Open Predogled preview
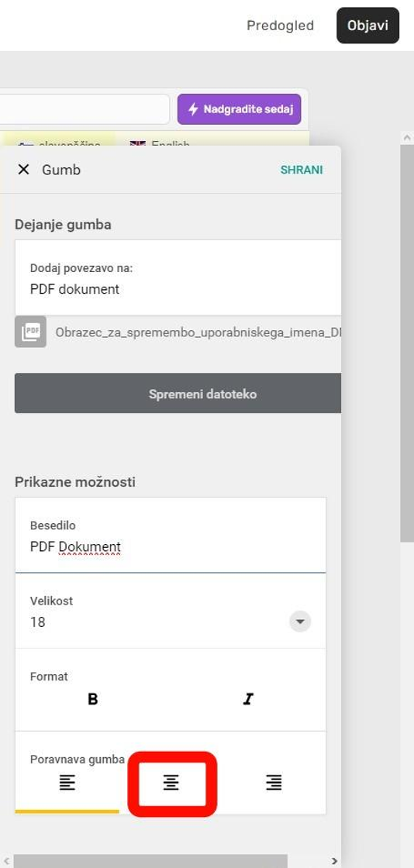This screenshot has width=414, height=868. [x=280, y=26]
